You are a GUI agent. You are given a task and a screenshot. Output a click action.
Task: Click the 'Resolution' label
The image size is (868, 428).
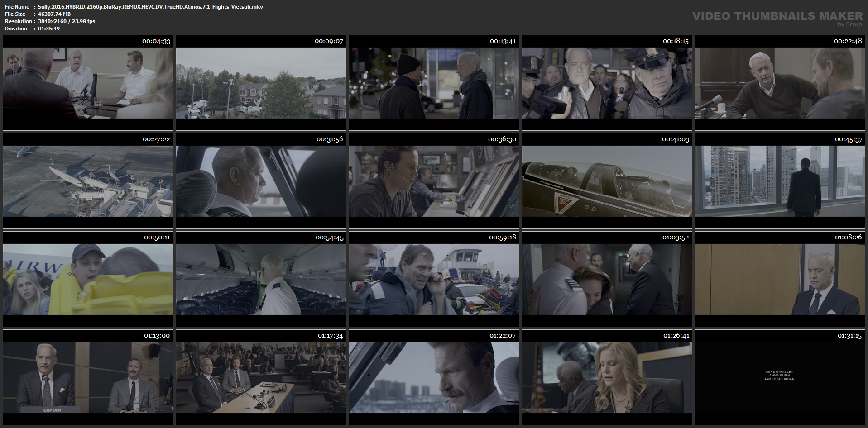tap(19, 21)
